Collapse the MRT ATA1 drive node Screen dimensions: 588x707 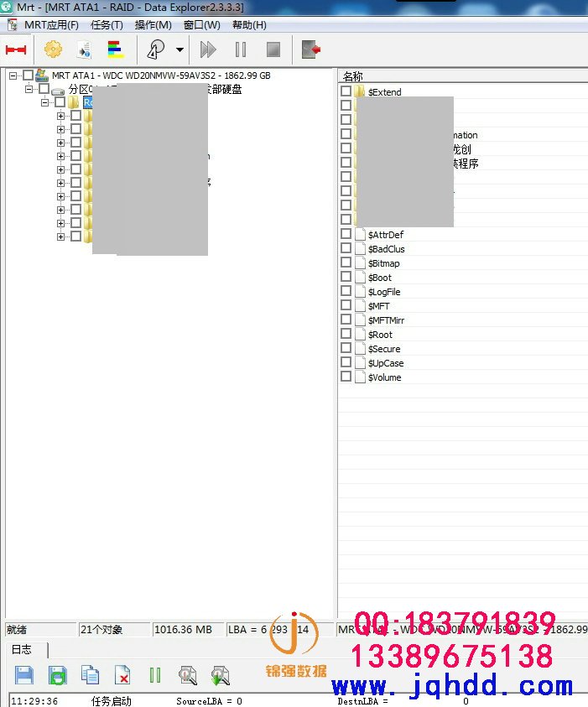pyautogui.click(x=13, y=75)
